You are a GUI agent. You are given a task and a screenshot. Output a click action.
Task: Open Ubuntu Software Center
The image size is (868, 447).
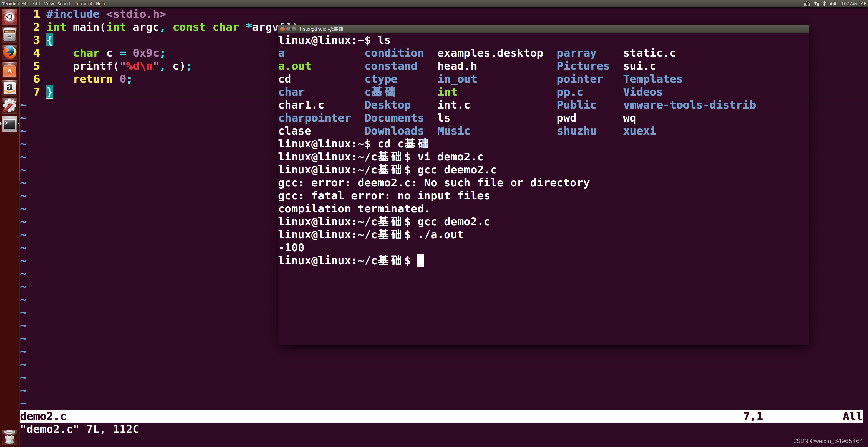pyautogui.click(x=9, y=70)
